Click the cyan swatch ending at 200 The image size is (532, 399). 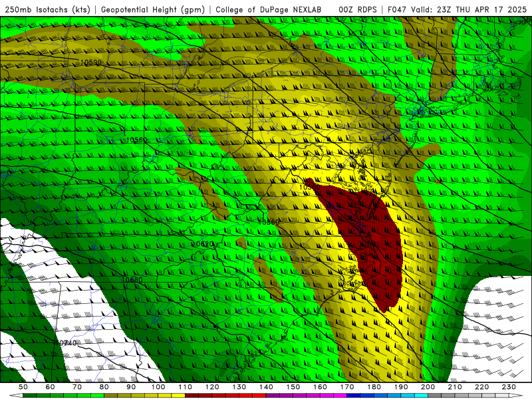(x=421, y=396)
